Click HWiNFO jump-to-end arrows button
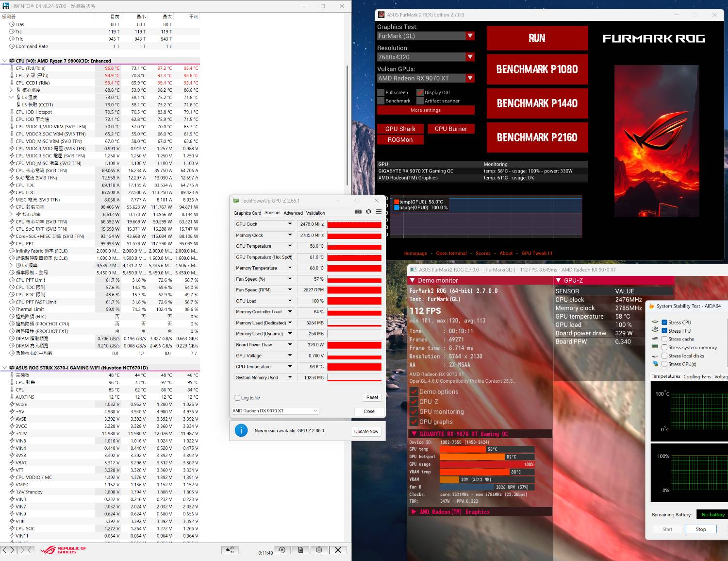The width and height of the screenshot is (728, 561). click(x=26, y=550)
